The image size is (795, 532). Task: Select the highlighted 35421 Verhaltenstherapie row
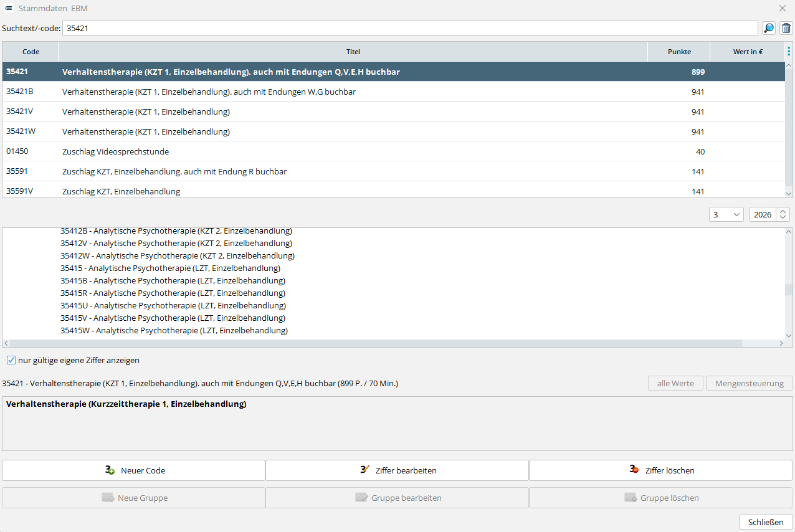point(393,72)
